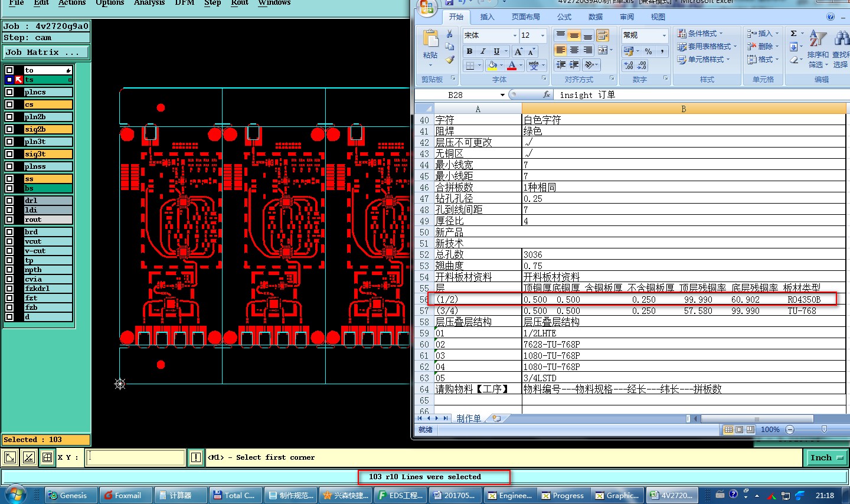
Task: Click the 删除 delete cells button
Action: pos(763,46)
